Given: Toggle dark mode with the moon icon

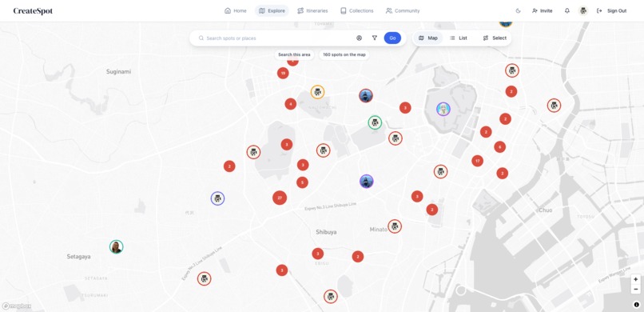Looking at the screenshot, I should click(x=518, y=10).
